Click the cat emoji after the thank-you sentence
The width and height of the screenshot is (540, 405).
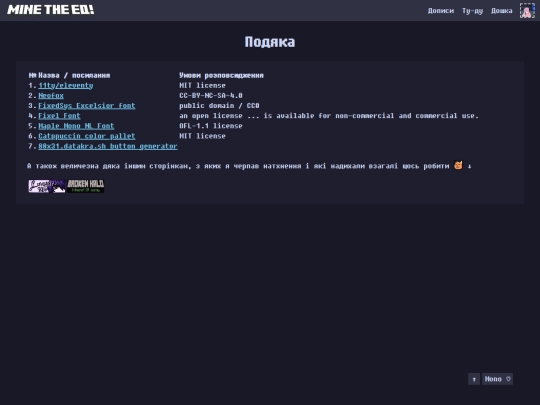point(458,165)
